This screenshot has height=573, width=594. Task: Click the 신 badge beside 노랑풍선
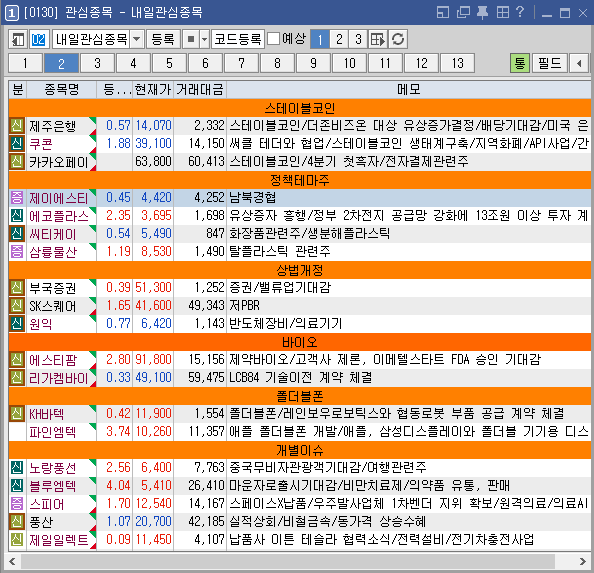point(17,467)
